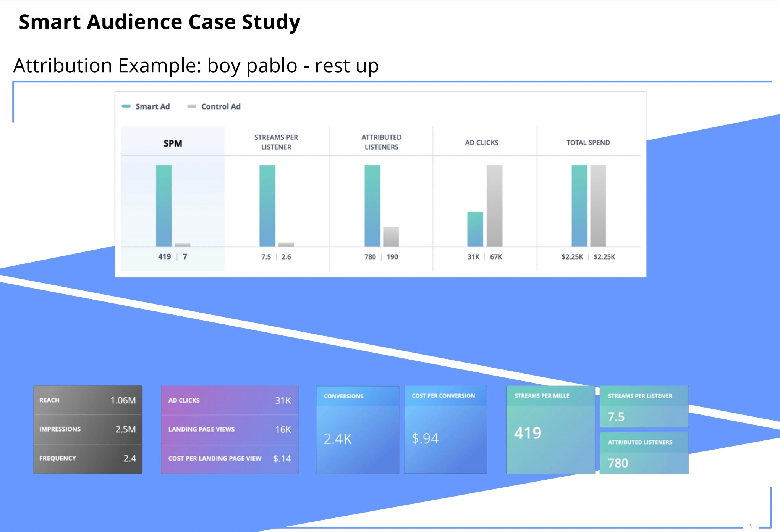Click the gray Control Ad clicks bar

494,205
